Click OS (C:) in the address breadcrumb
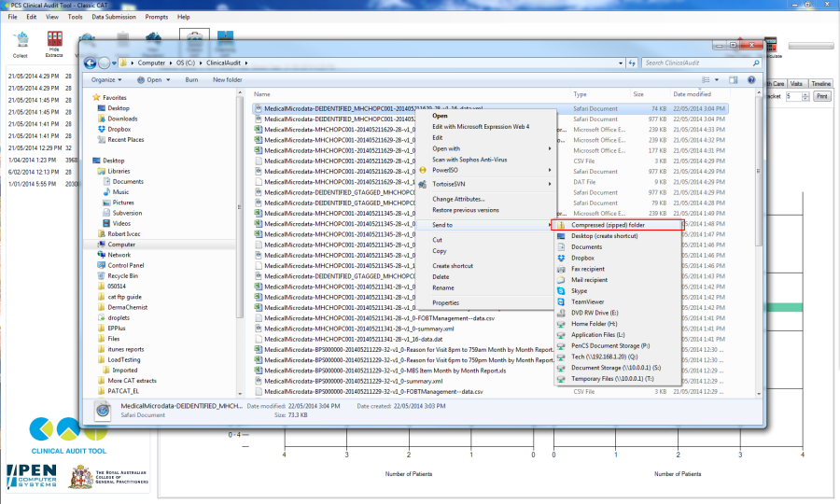Viewport: 840px width, 504px height. coord(186,63)
